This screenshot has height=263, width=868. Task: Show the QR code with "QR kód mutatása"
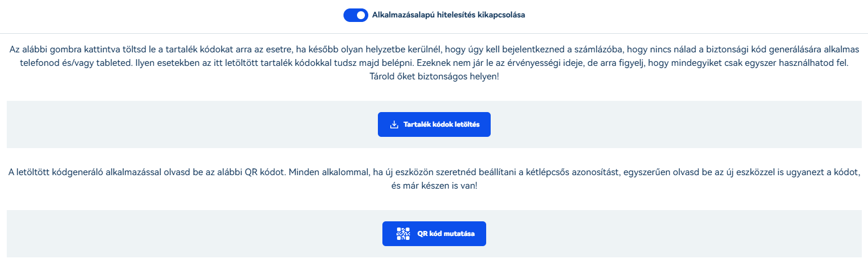434,234
